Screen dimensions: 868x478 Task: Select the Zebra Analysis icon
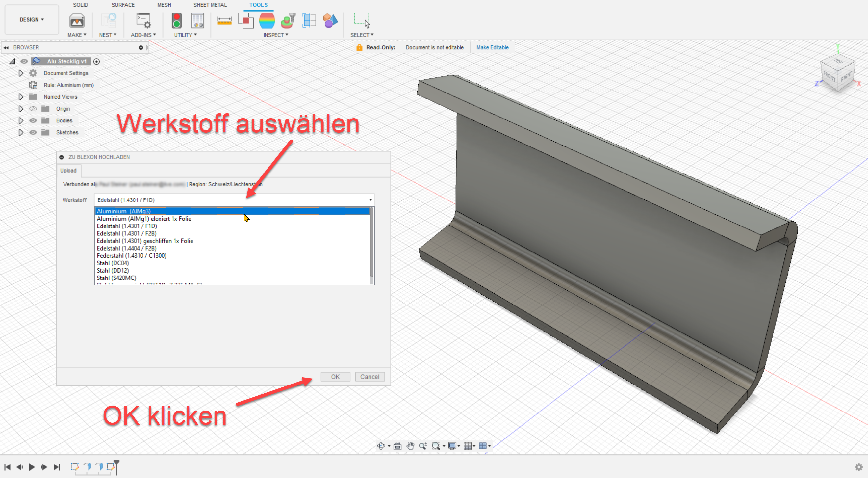point(267,21)
